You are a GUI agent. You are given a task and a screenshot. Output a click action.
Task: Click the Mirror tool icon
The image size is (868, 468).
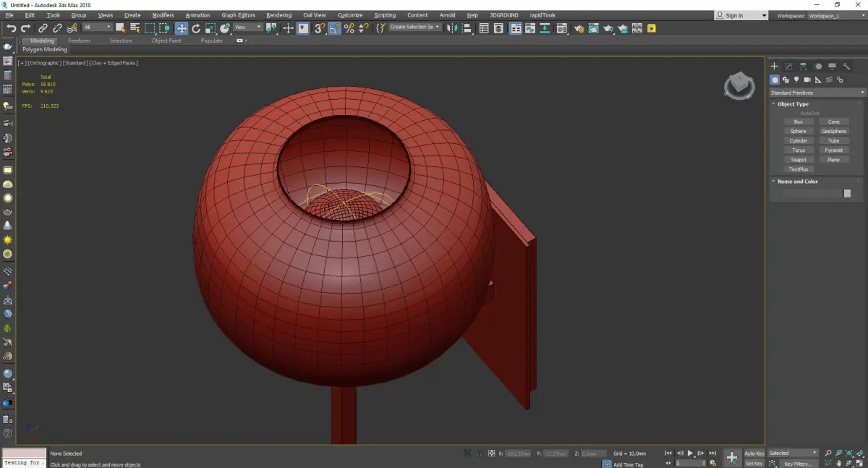pos(451,28)
